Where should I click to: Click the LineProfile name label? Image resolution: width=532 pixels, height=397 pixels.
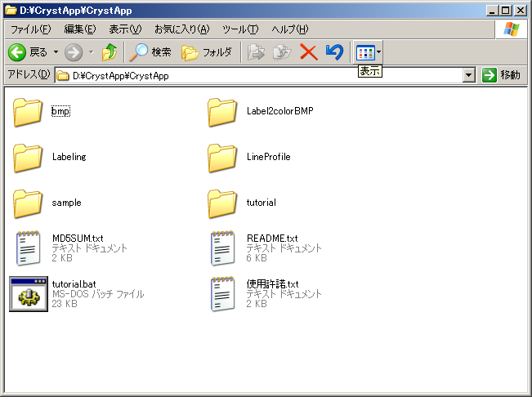coord(268,157)
